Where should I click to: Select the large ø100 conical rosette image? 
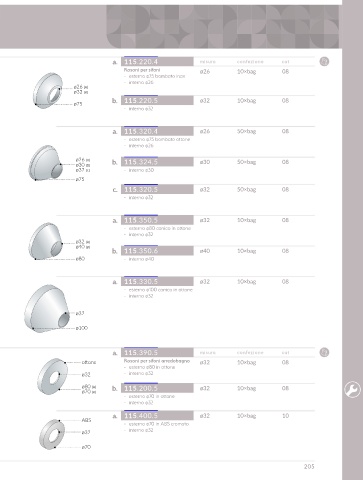pos(47,308)
